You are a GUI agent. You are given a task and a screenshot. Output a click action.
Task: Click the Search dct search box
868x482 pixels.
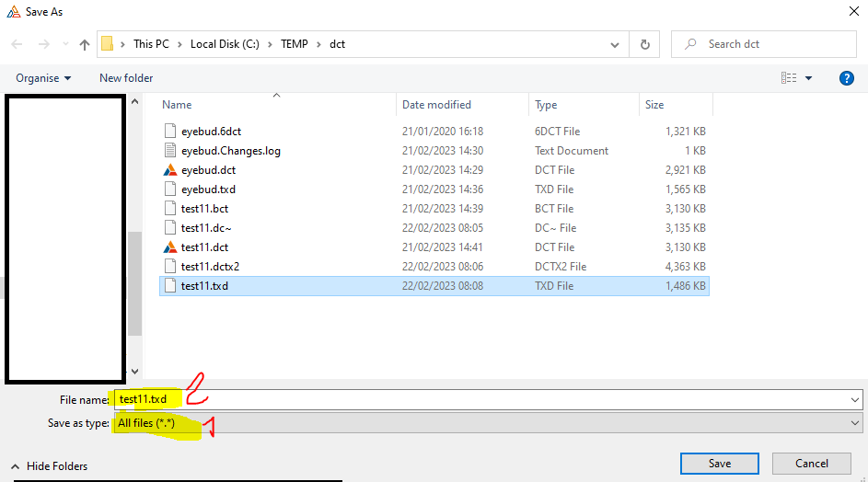coord(773,44)
